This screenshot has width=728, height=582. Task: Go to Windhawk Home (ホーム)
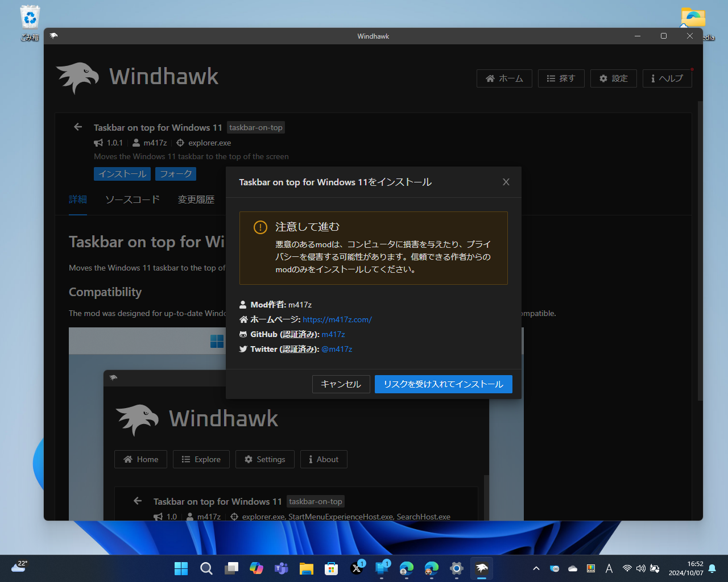coord(504,78)
